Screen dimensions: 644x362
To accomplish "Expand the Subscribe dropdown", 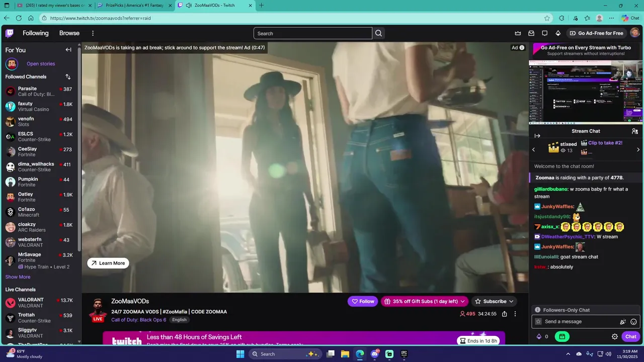I will [x=494, y=301].
